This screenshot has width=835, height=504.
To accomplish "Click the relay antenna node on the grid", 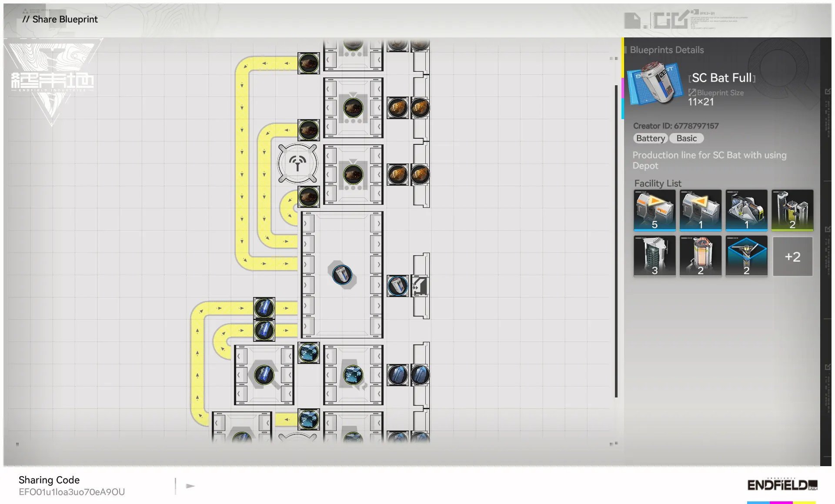I will point(297,164).
